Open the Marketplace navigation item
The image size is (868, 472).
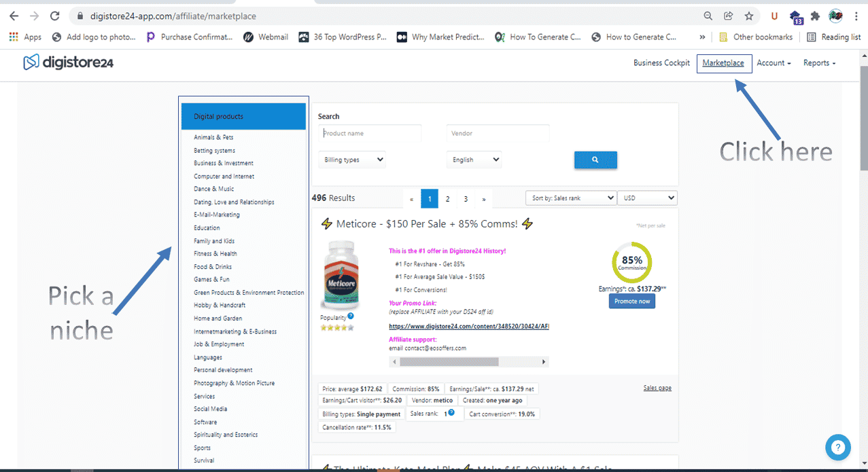pos(723,63)
